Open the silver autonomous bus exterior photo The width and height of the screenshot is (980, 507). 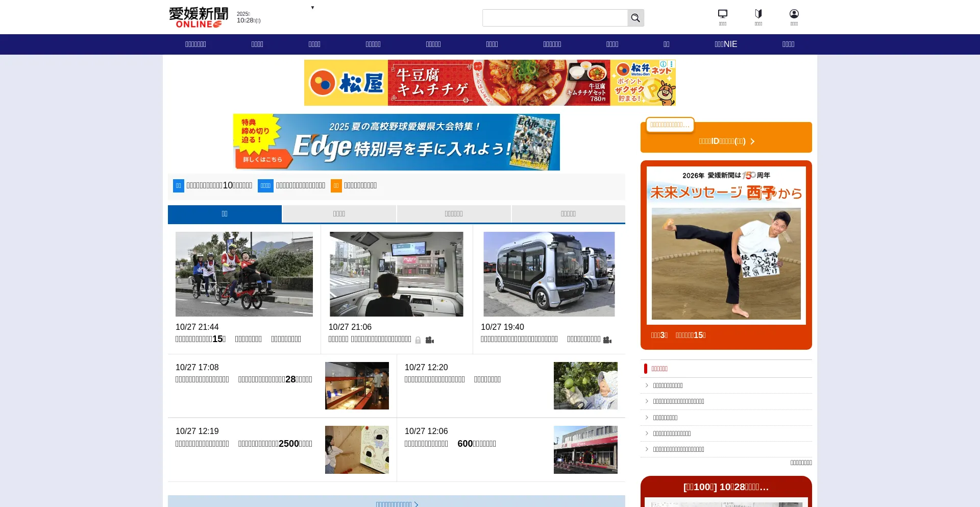[549, 274]
